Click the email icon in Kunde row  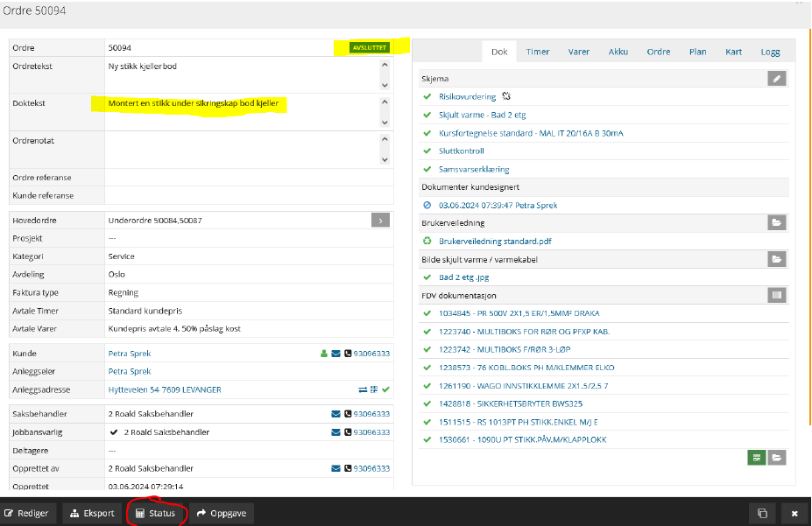coord(335,354)
